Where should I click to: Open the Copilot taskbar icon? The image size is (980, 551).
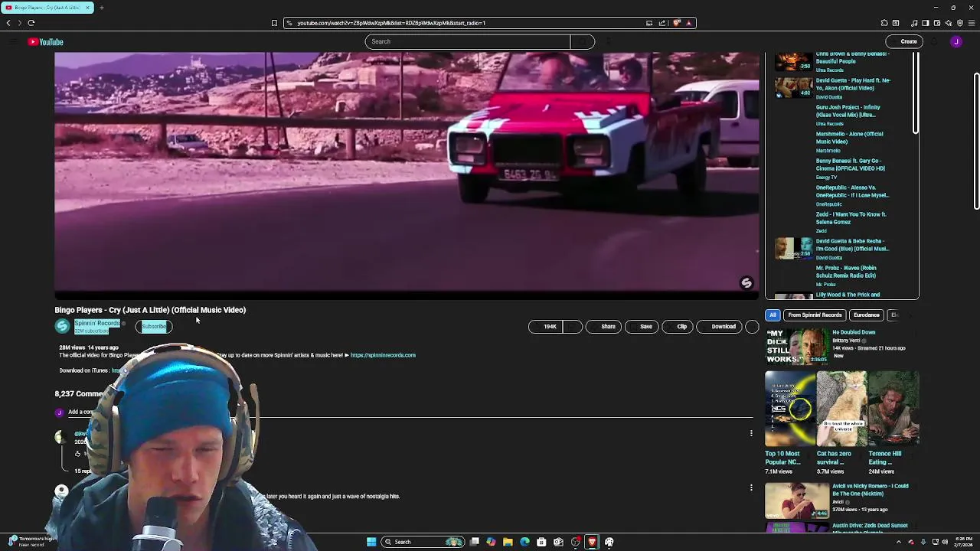click(x=491, y=542)
